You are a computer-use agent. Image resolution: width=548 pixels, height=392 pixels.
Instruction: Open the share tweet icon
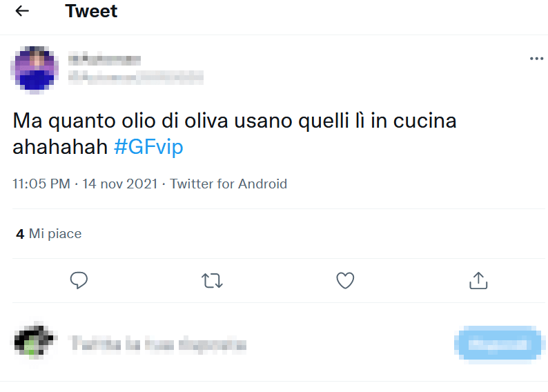(478, 280)
